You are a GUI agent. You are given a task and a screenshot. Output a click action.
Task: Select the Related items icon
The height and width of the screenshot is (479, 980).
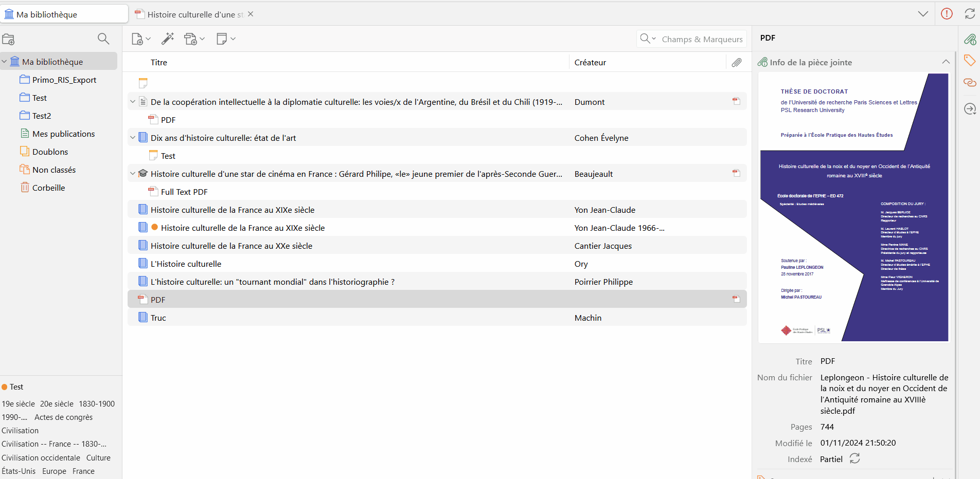(x=971, y=83)
